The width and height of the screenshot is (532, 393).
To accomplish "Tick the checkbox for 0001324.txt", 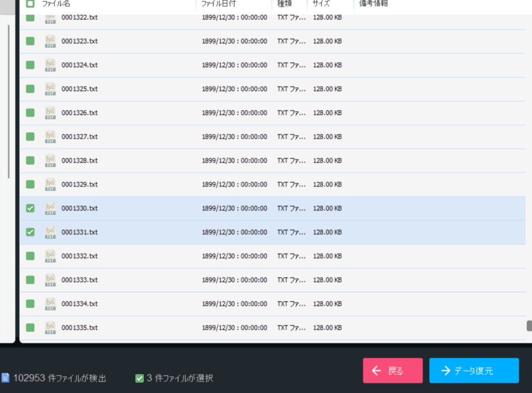I will [x=30, y=65].
